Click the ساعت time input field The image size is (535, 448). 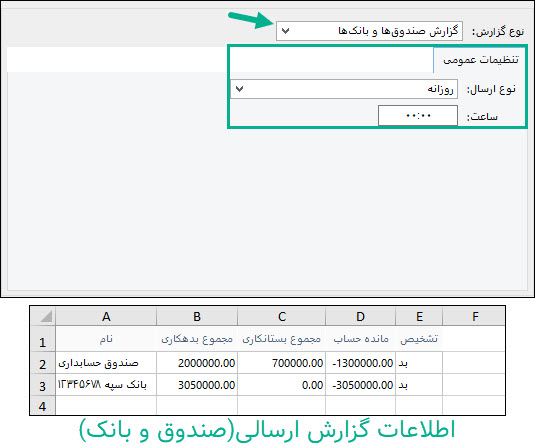point(418,116)
